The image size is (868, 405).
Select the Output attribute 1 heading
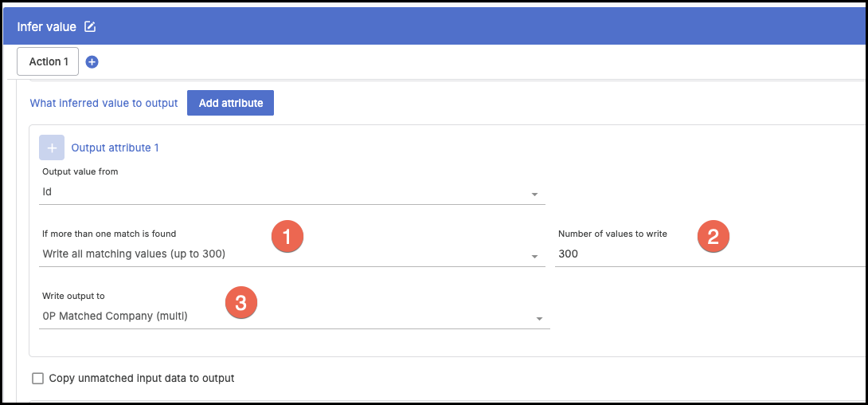[x=115, y=147]
